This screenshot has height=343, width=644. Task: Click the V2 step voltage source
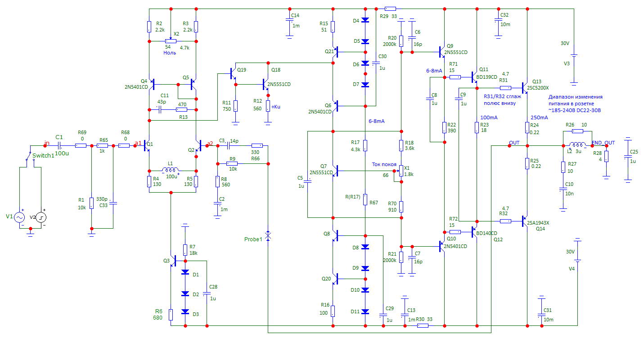click(41, 217)
